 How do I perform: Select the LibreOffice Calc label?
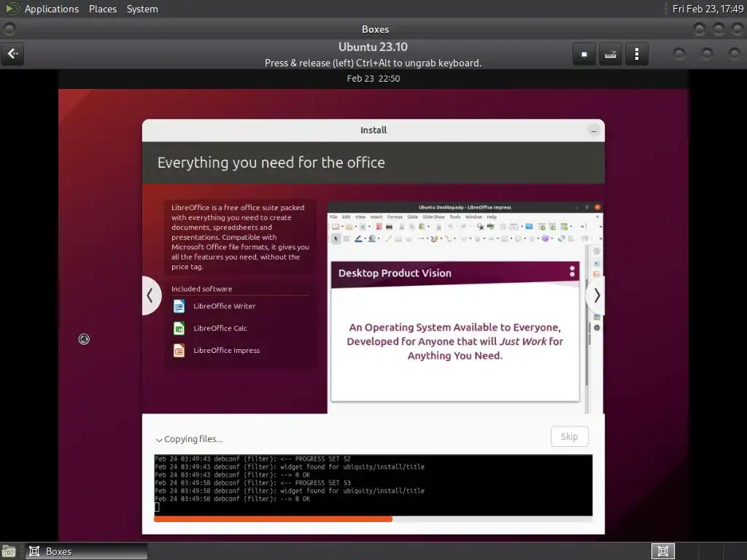point(220,328)
